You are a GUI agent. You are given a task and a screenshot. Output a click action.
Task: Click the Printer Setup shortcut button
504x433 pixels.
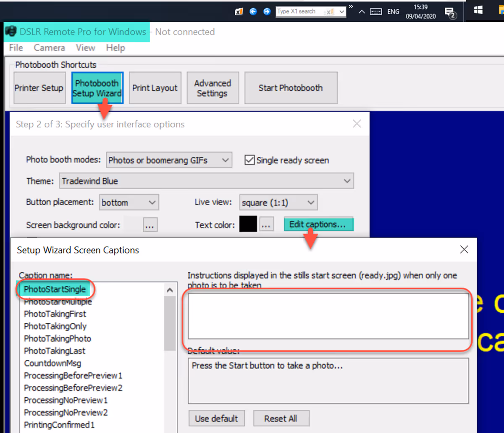point(39,88)
